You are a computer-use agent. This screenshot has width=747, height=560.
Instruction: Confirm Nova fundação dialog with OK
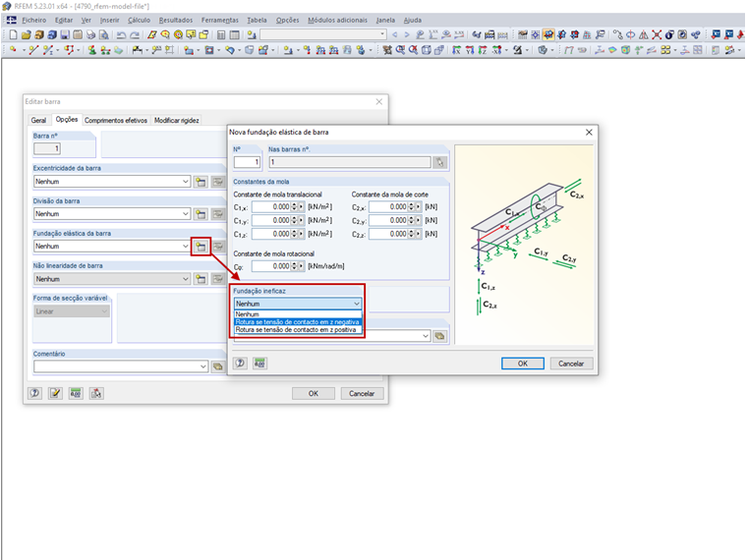click(x=523, y=364)
